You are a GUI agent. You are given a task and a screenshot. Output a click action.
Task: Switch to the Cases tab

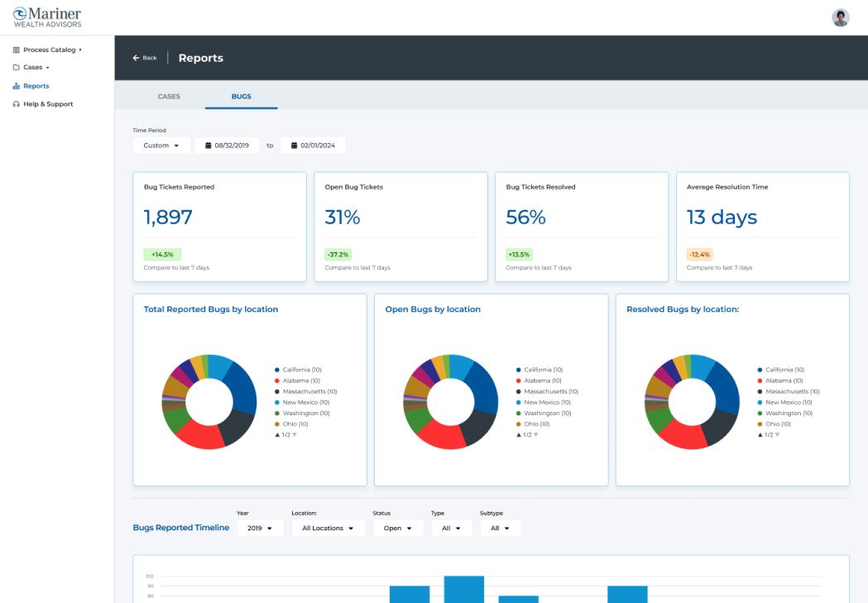coord(169,97)
